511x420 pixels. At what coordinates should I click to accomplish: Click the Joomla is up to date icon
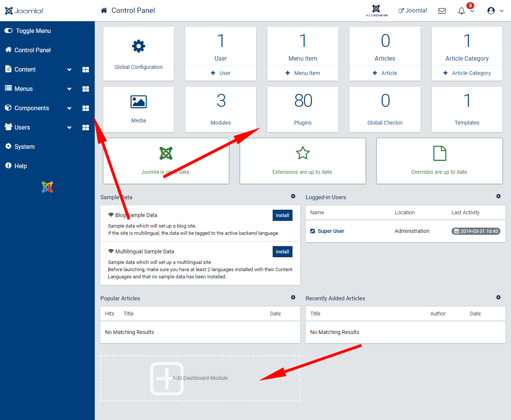point(166,153)
